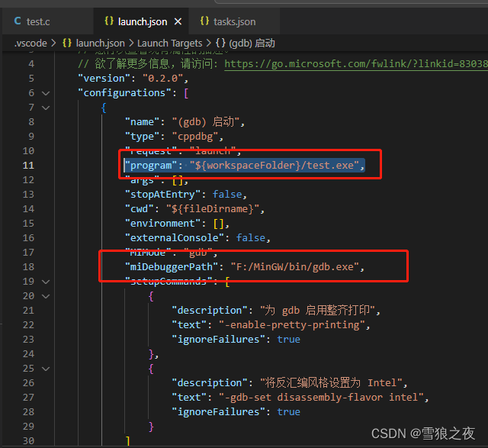
Task: Collapse the block fold at line 25
Action: (x=46, y=369)
